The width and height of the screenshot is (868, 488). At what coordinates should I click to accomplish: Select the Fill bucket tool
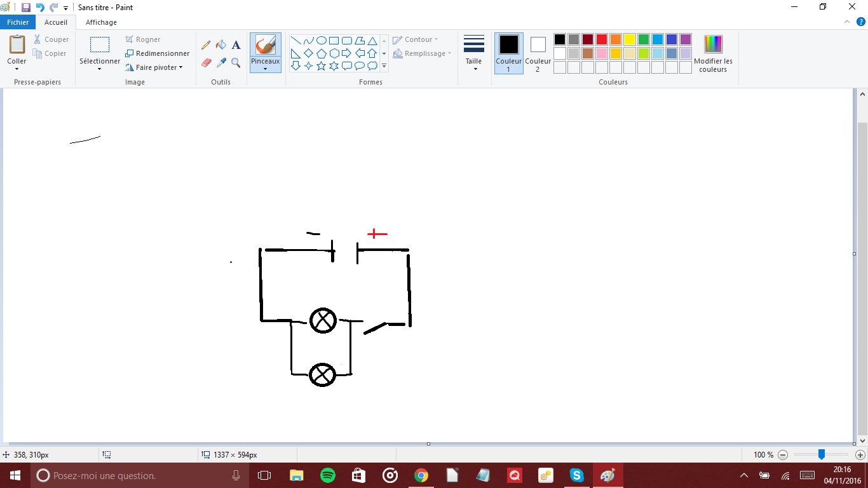221,45
